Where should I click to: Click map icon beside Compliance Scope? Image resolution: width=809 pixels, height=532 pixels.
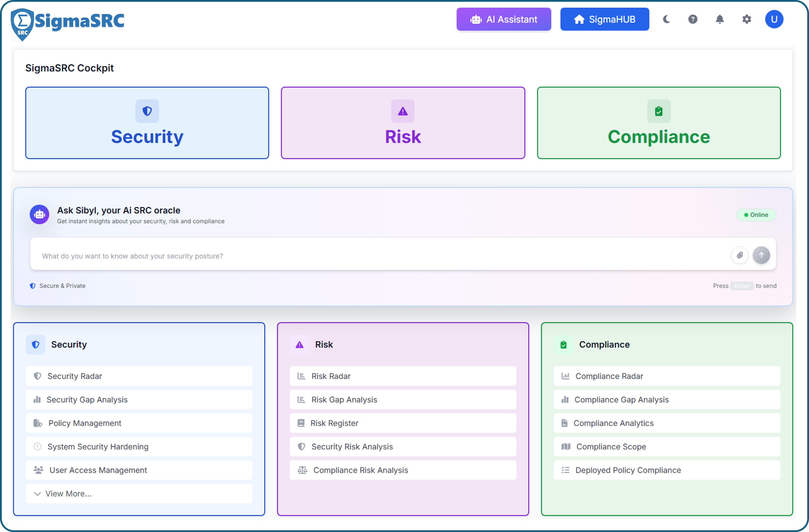pos(566,446)
